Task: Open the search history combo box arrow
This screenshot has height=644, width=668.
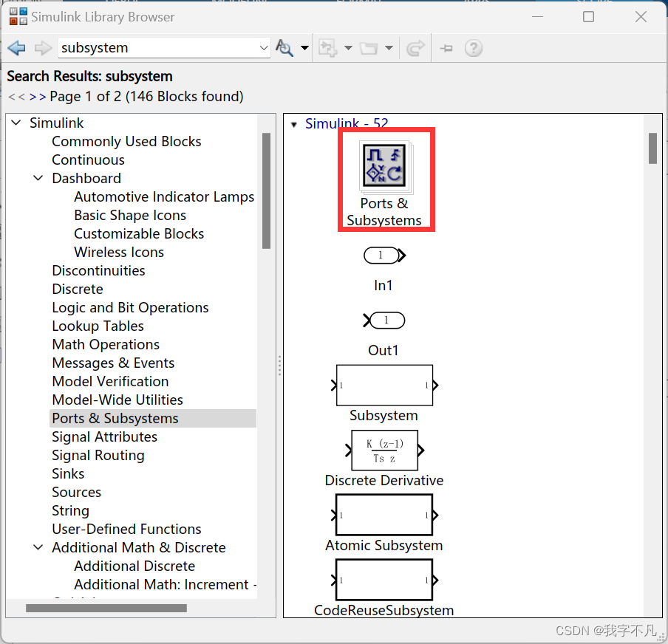Action: click(264, 48)
